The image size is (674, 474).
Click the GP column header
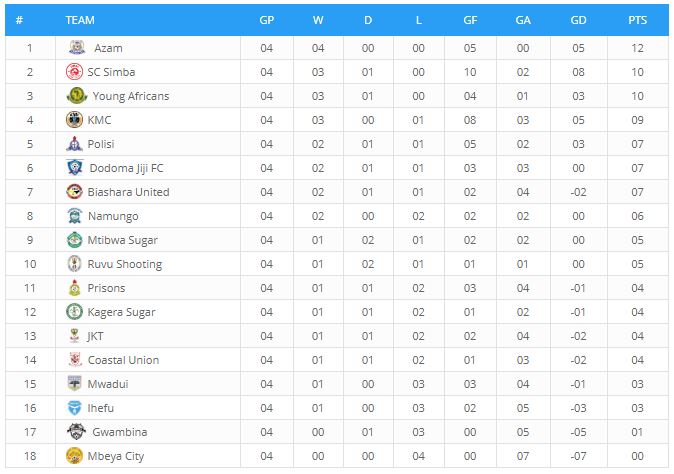267,20
